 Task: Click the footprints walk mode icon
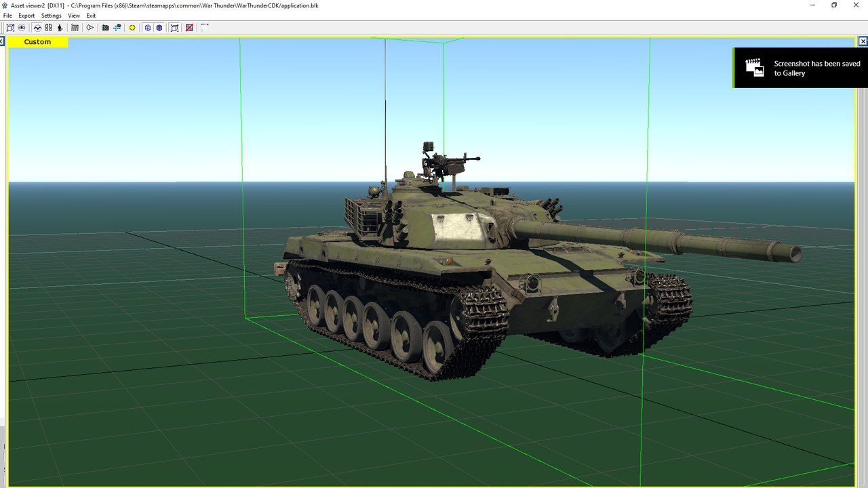pyautogui.click(x=48, y=28)
